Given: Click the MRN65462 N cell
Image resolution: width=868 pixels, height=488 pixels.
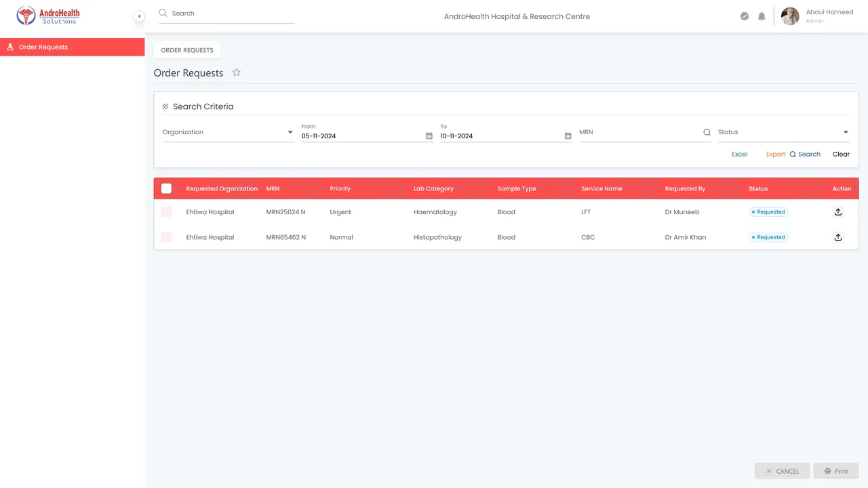Looking at the screenshot, I should pyautogui.click(x=285, y=237).
